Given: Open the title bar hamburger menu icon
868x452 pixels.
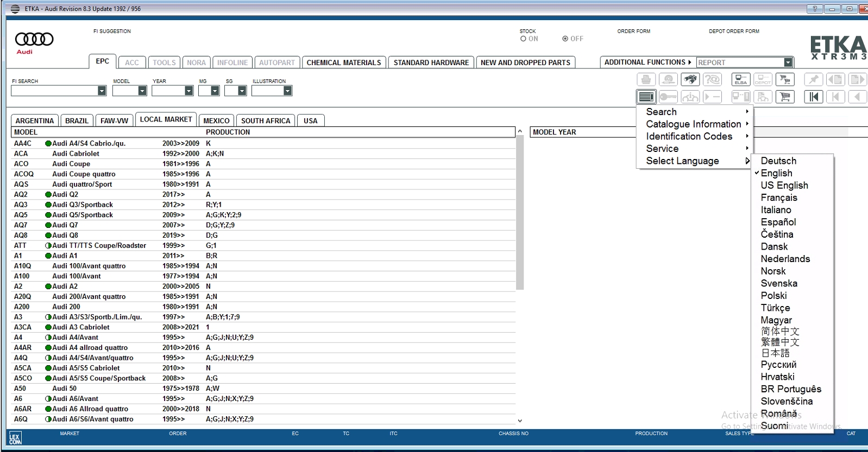Looking at the screenshot, I should tap(15, 9).
